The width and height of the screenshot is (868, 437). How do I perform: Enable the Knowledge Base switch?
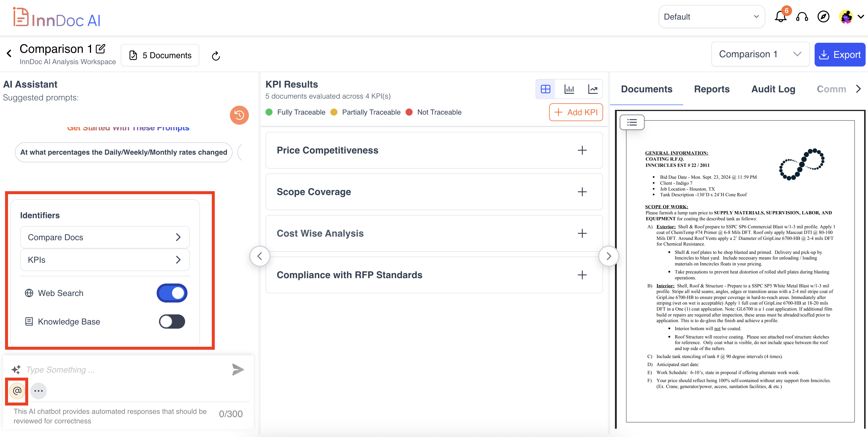(172, 321)
